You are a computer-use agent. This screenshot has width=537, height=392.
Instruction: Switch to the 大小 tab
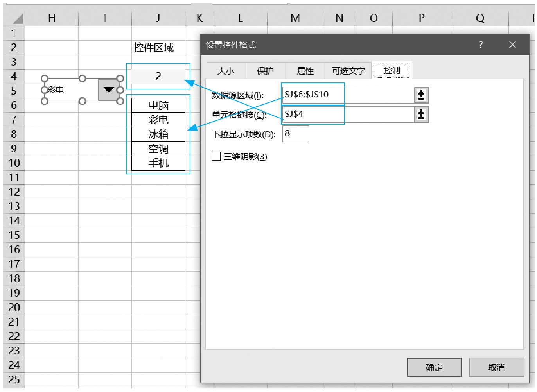point(225,71)
